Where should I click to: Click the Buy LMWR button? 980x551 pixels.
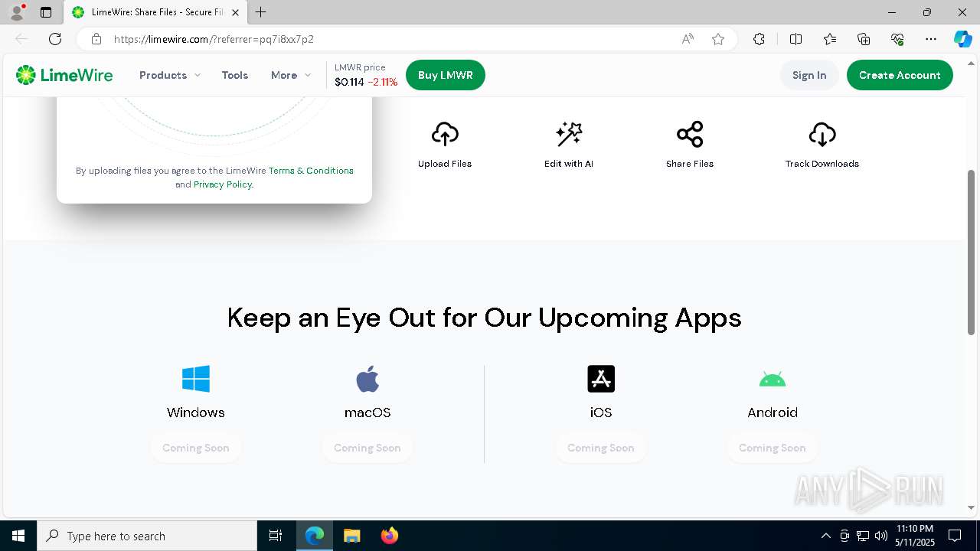[x=446, y=75]
